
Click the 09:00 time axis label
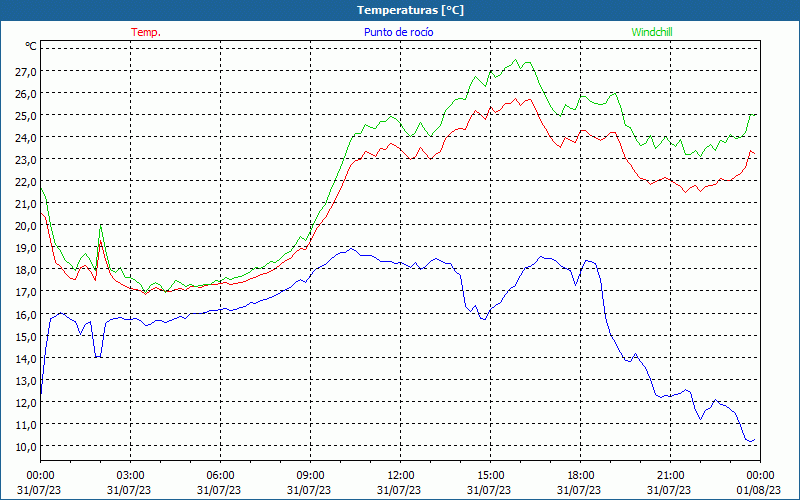tap(310, 476)
